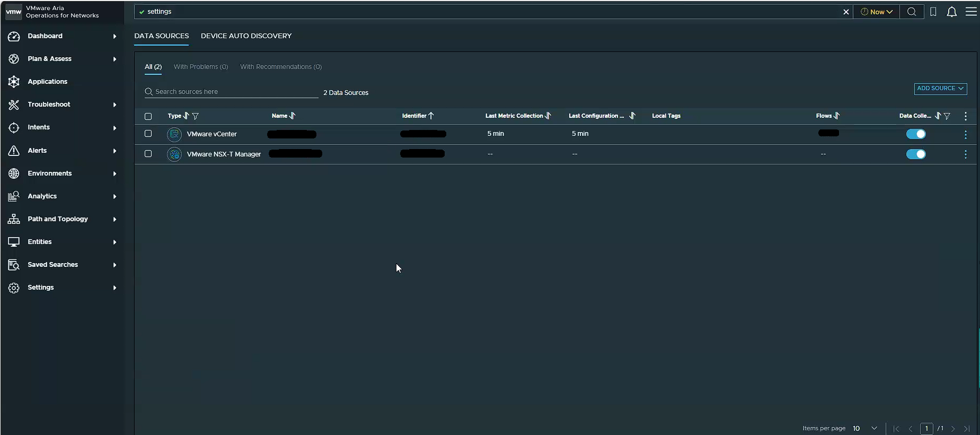Screen dimensions: 980x435
Task: Go to next page
Action: tap(953, 429)
